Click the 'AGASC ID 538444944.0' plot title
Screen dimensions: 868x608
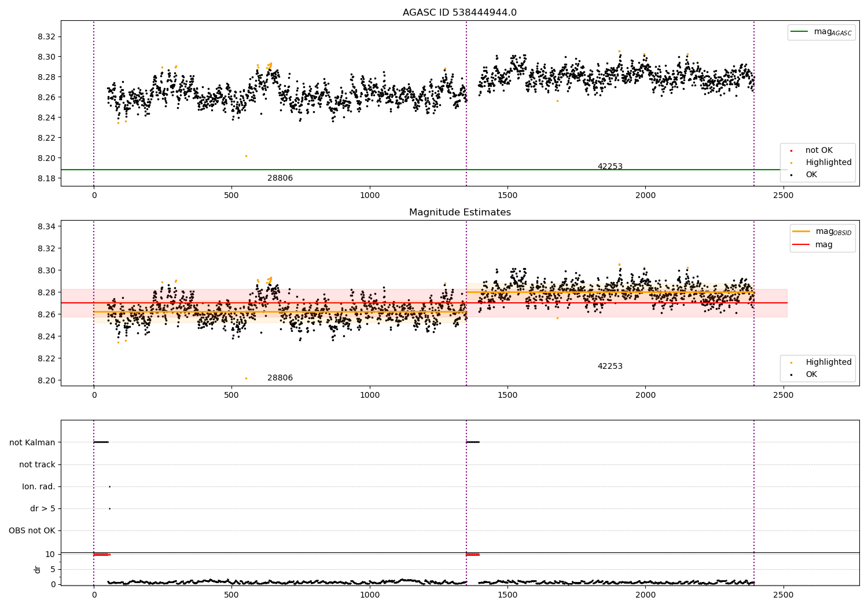click(x=459, y=13)
